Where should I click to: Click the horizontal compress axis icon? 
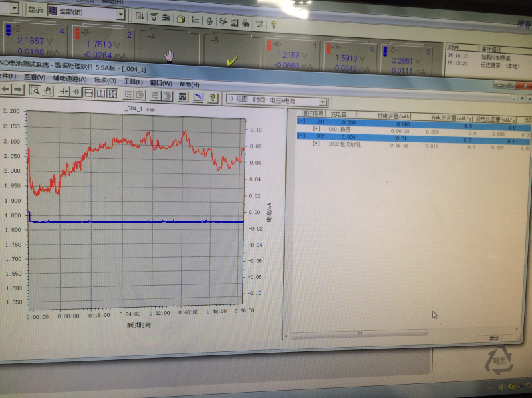click(x=76, y=92)
